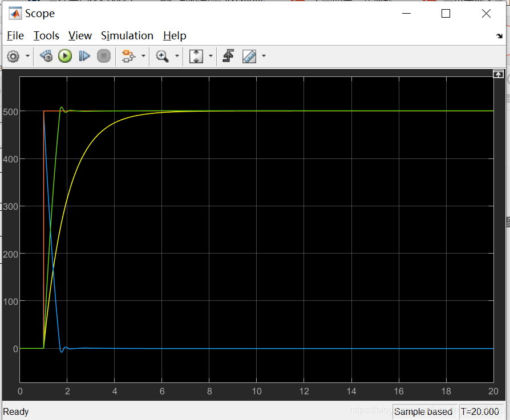Expand the configuration properties dropdown arrow
The height and width of the screenshot is (420, 510).
(x=27, y=56)
